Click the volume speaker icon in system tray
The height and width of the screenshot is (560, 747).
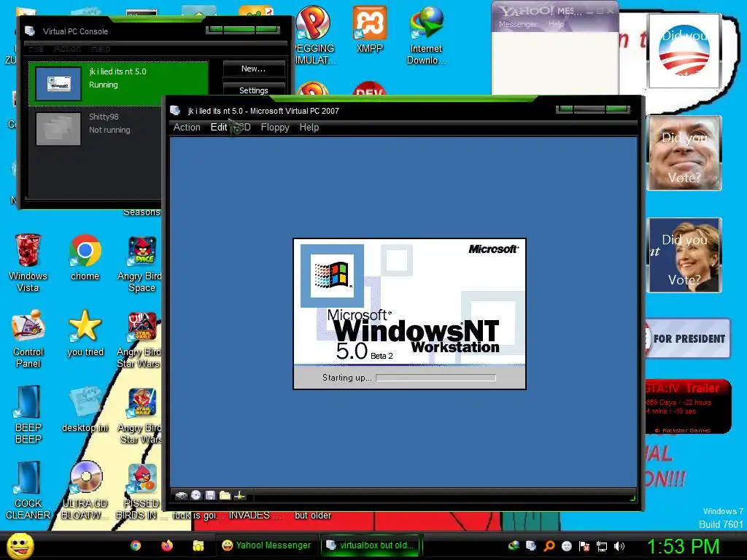(619, 546)
